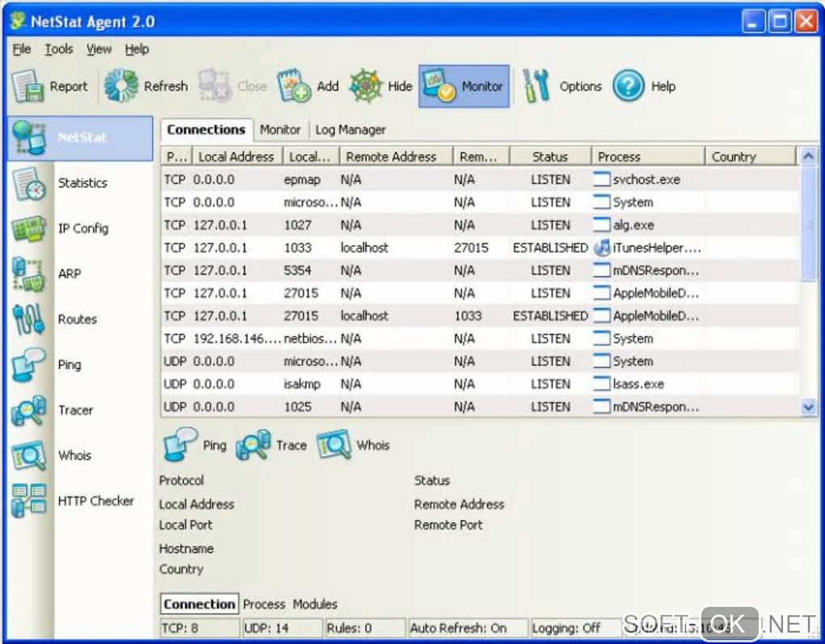Hide connections using the Hide icon
This screenshot has height=644, width=825.
[366, 87]
